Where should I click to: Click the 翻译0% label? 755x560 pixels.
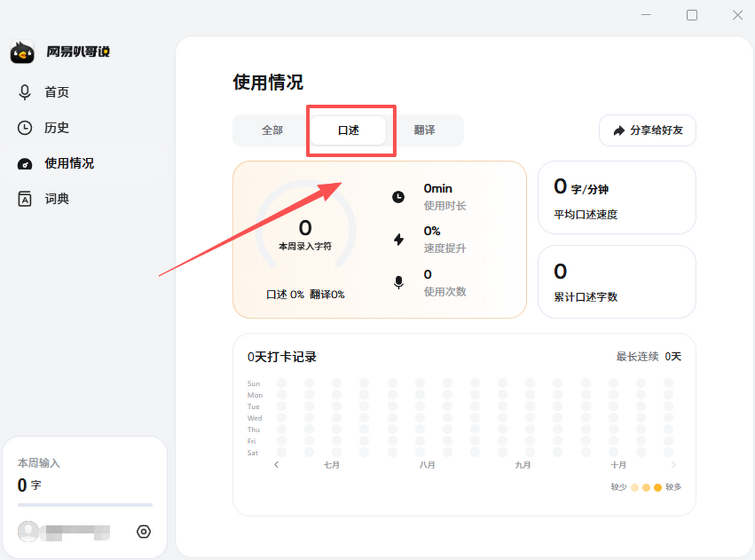[x=327, y=294]
